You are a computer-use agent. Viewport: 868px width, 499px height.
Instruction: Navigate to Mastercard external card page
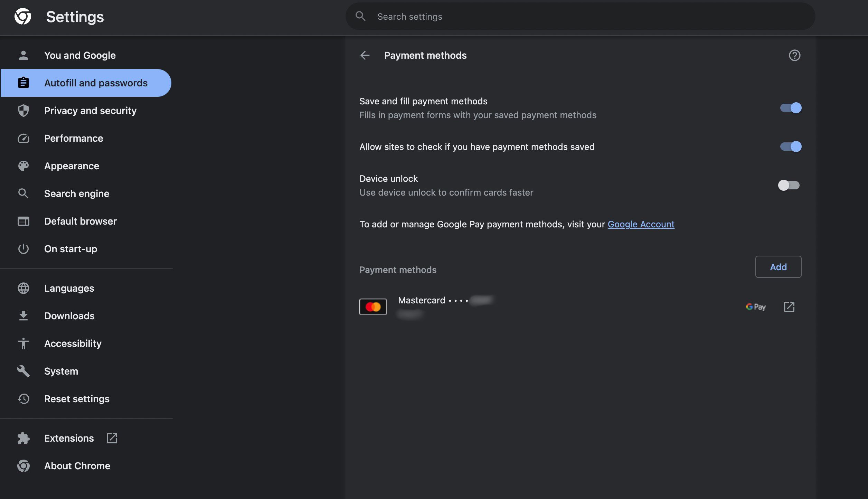788,307
